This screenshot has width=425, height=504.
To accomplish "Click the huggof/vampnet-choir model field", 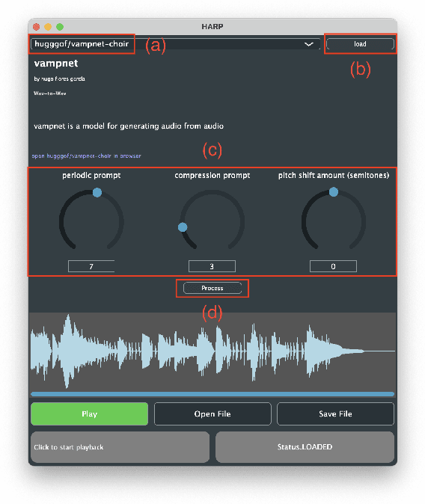I will [175, 44].
